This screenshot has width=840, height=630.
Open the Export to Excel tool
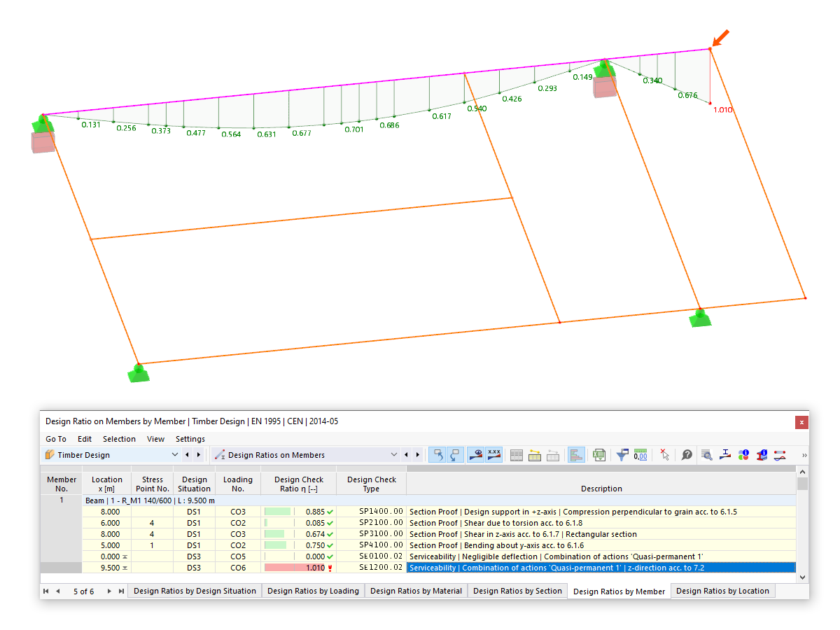point(599,455)
